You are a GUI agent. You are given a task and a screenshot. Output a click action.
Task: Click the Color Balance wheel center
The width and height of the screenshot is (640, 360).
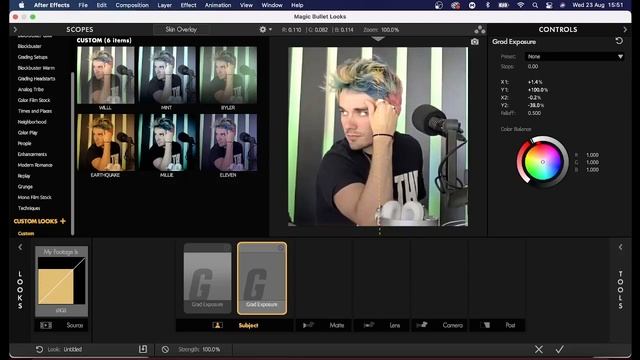coord(542,162)
